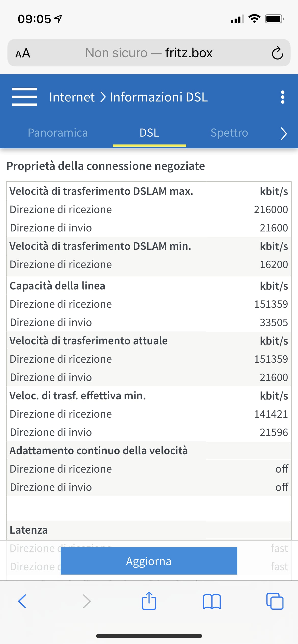Open the three-dot options menu
This screenshot has height=644, width=298.
(282, 97)
